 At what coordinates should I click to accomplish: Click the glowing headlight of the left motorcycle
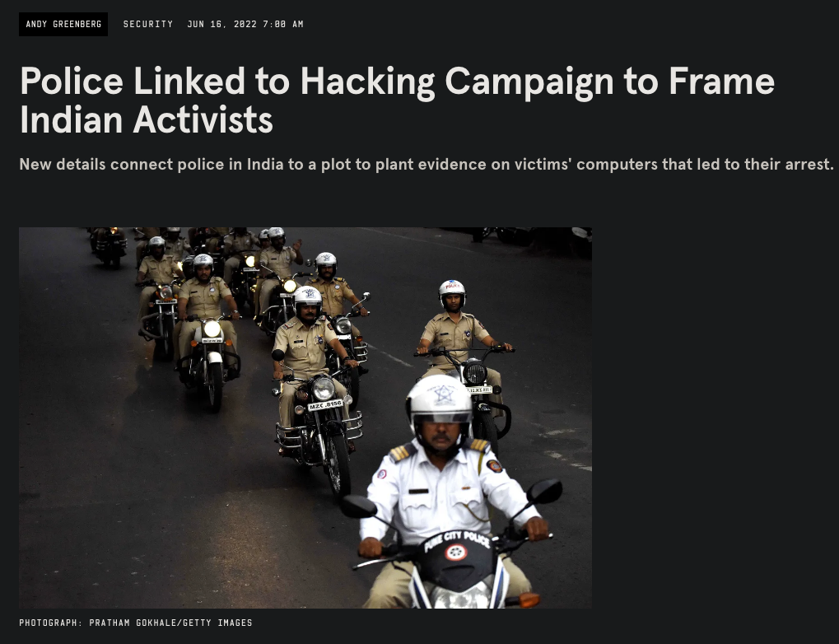coord(212,328)
